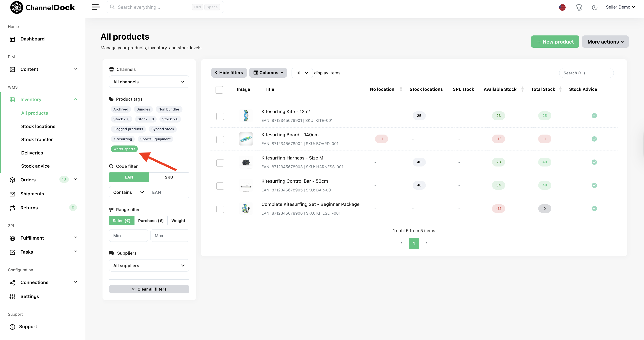
Task: Toggle dark mode moon icon
Action: pos(594,7)
